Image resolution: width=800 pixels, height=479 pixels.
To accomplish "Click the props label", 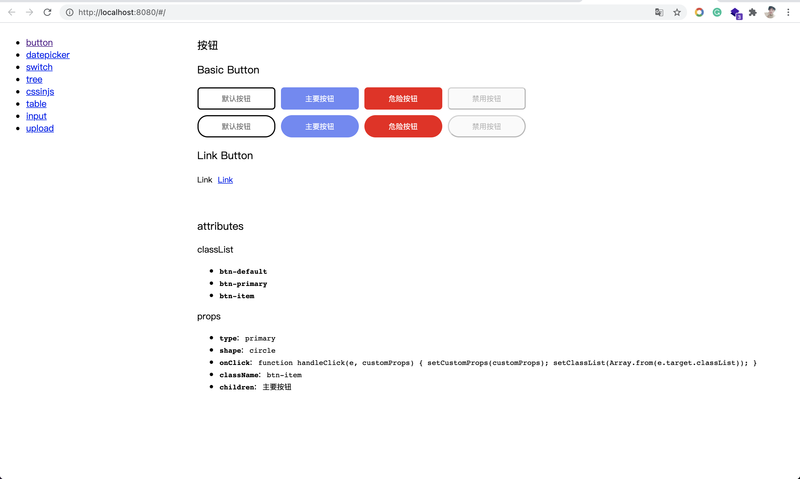I will point(209,317).
